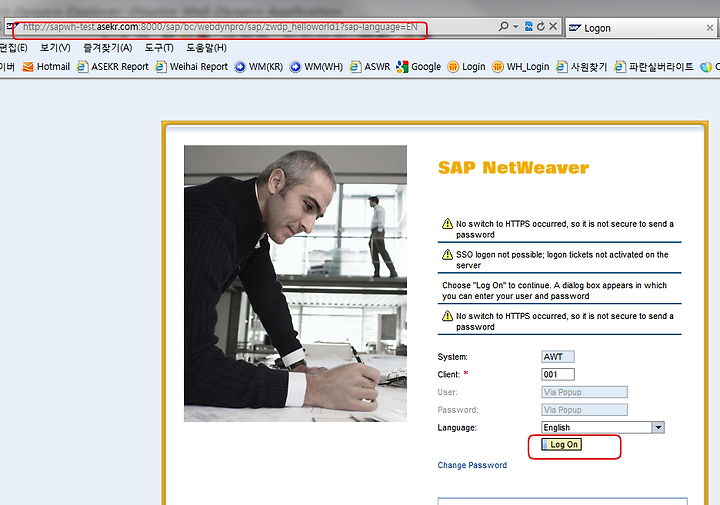Viewport: 720px width, 505px height.
Task: Open the address bar search dropdown arrow
Action: (516, 27)
